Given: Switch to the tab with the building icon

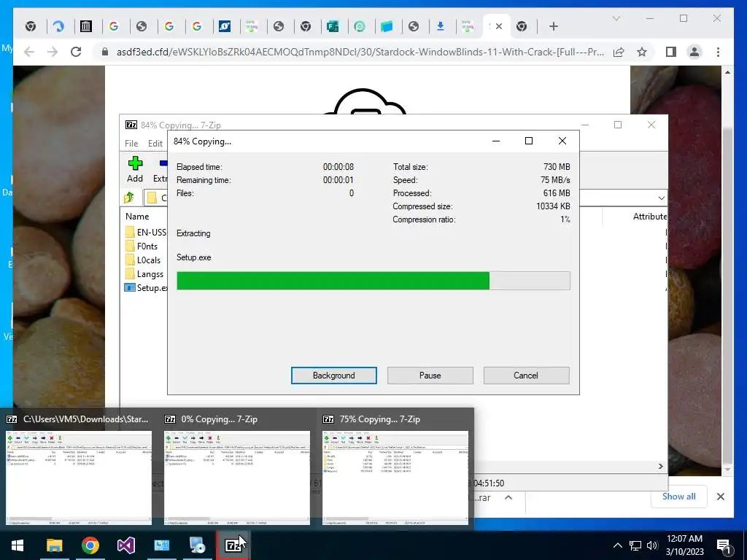Looking at the screenshot, I should point(86,27).
